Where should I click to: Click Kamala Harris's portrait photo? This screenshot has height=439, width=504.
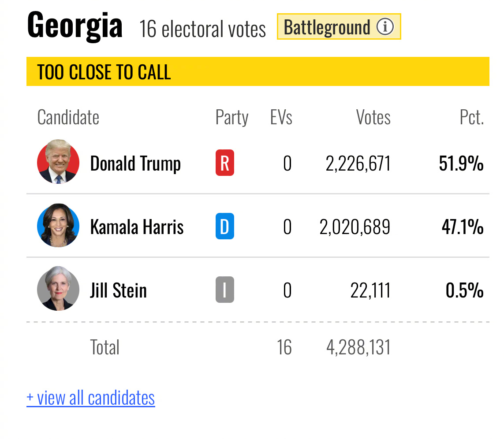[x=58, y=225]
